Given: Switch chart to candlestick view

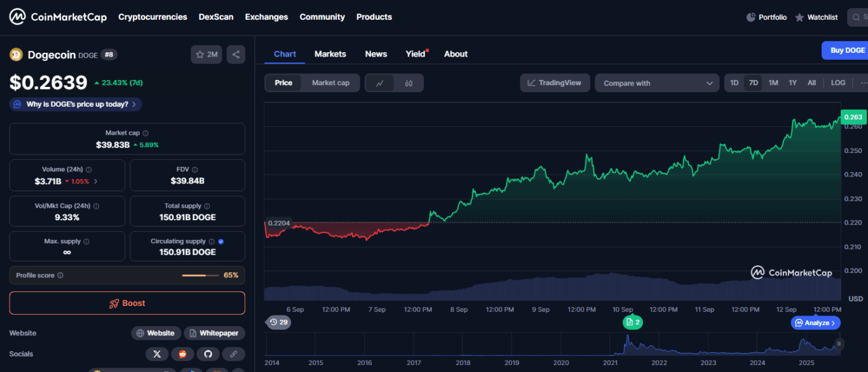Looking at the screenshot, I should click(x=409, y=83).
